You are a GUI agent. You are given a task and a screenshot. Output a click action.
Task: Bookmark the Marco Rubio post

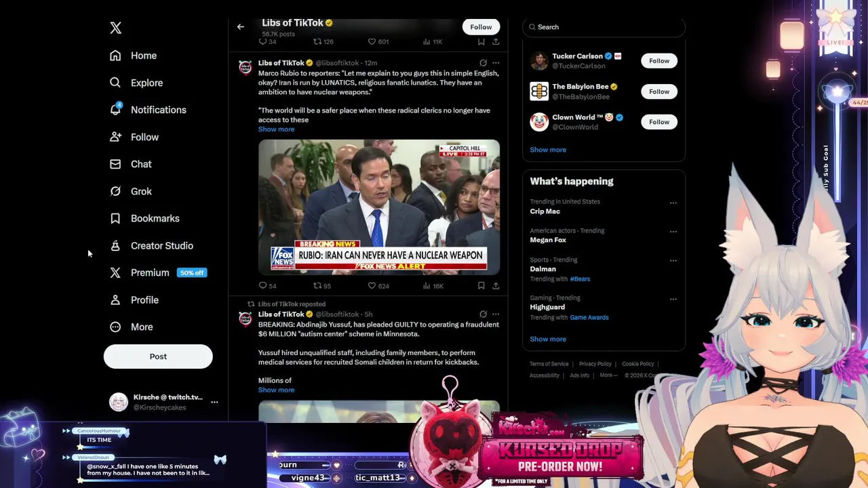[x=481, y=286]
